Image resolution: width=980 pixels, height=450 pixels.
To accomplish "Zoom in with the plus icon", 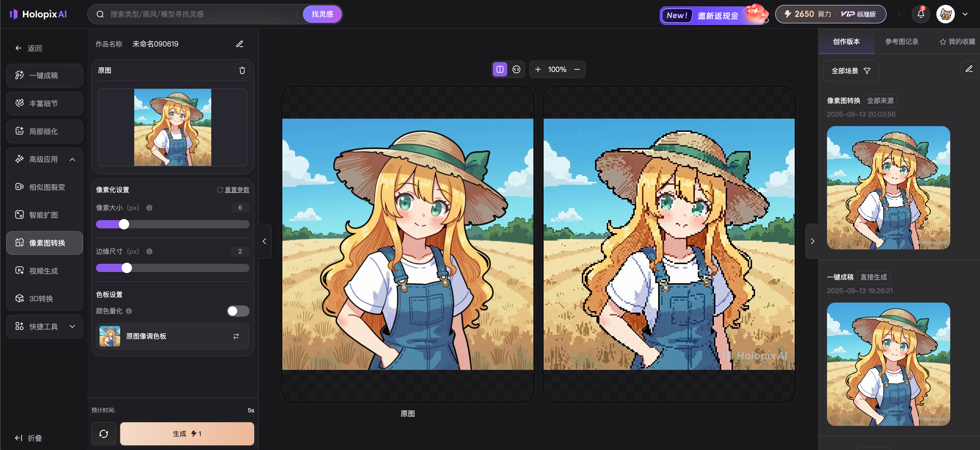I will (537, 69).
